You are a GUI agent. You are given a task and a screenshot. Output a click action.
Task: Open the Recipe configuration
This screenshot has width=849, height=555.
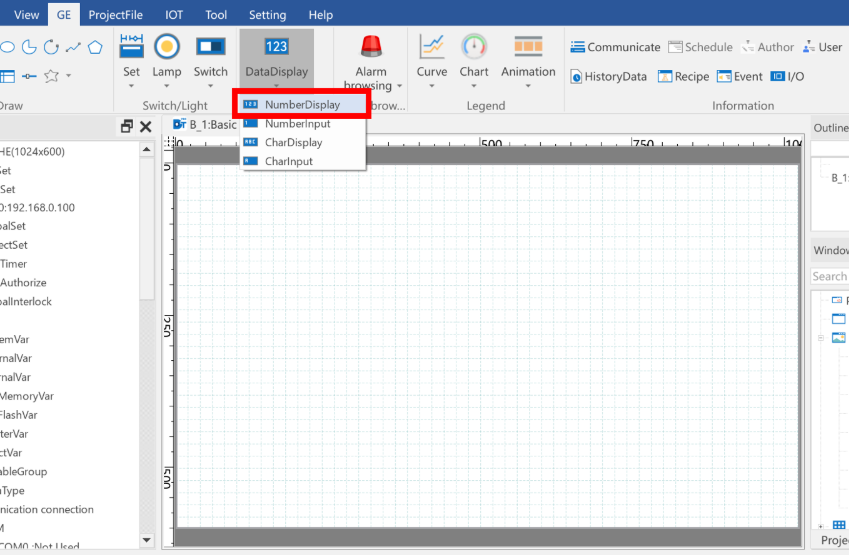point(684,76)
